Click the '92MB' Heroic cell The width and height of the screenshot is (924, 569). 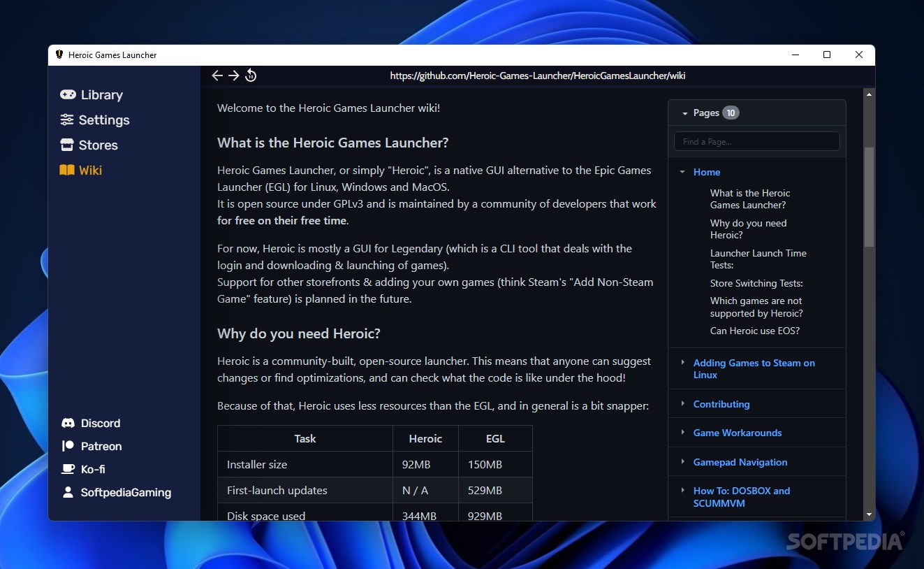[425, 464]
